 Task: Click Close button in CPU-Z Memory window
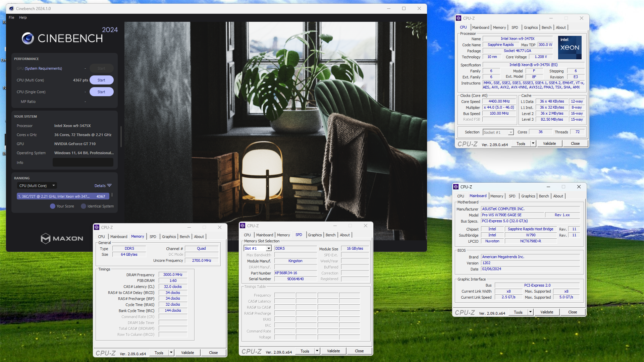pyautogui.click(x=213, y=353)
